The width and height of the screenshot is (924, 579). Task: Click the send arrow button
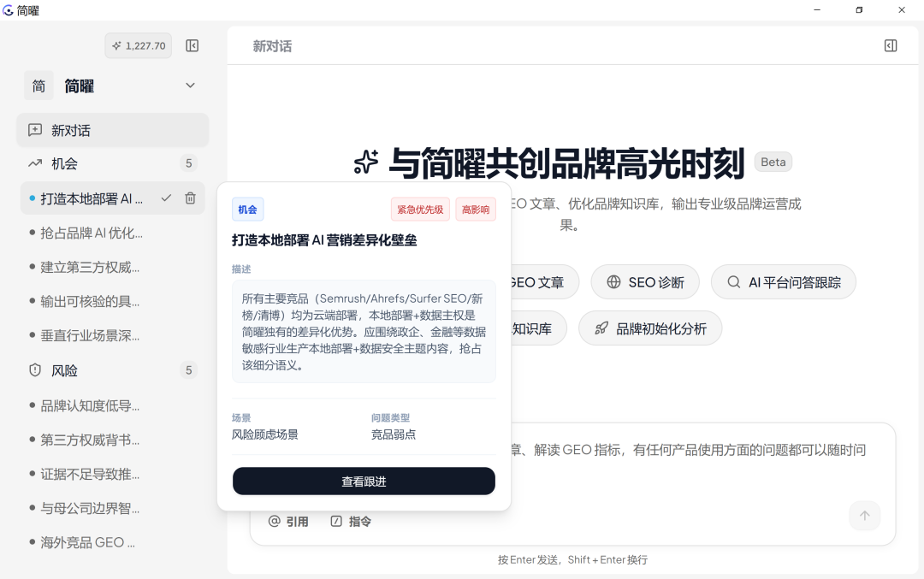(864, 516)
